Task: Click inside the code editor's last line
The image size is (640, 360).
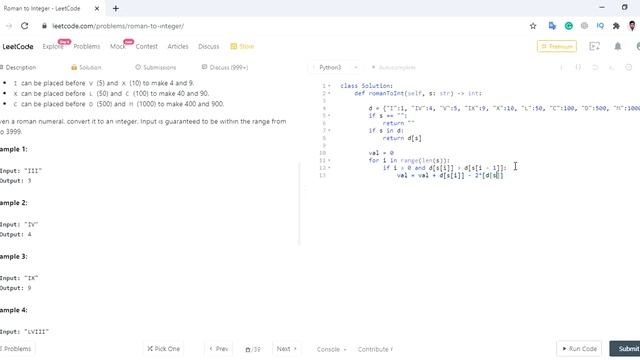Action: coord(450,176)
